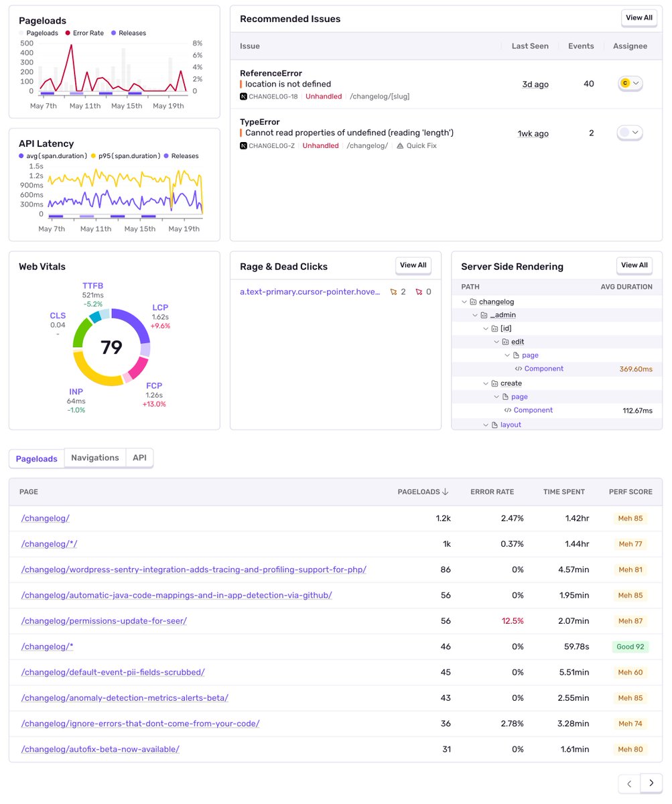Toggle the Error Rate legend item
This screenshot has height=804, width=672.
(x=84, y=33)
